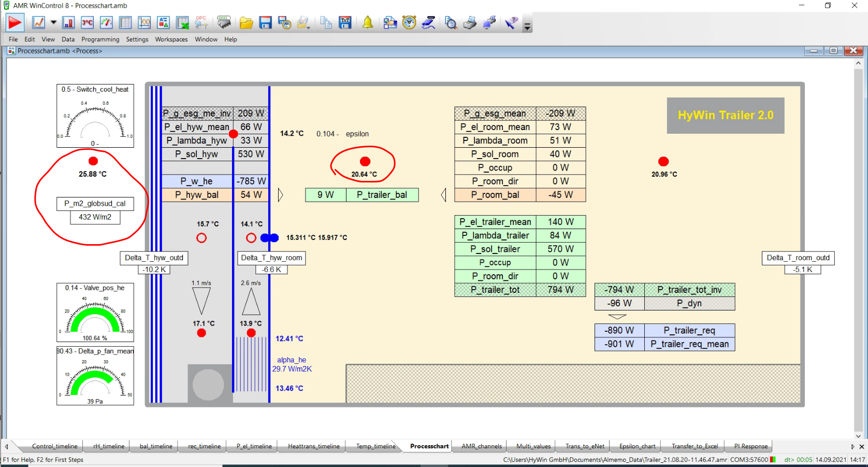The image size is (868, 467).
Task: Open the File menu
Action: point(13,39)
